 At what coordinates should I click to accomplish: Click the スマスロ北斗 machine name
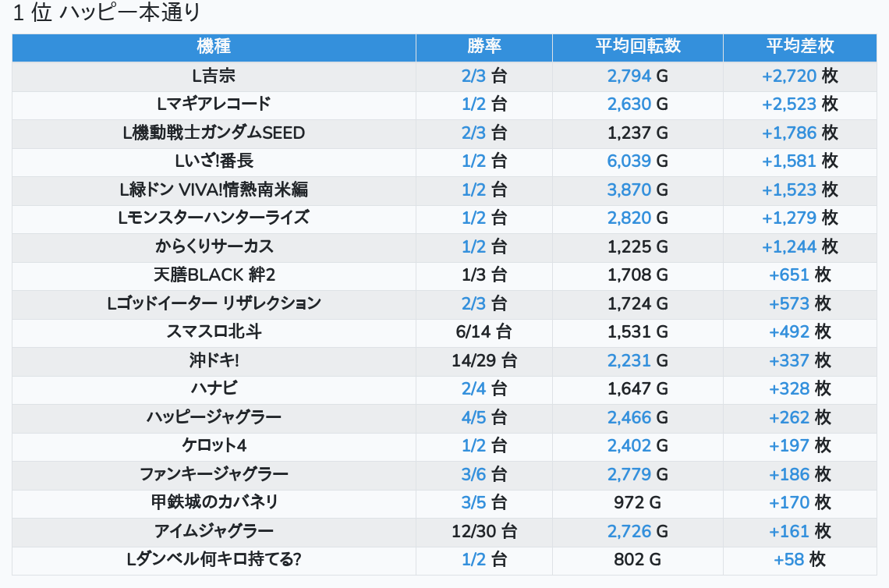[x=214, y=331]
